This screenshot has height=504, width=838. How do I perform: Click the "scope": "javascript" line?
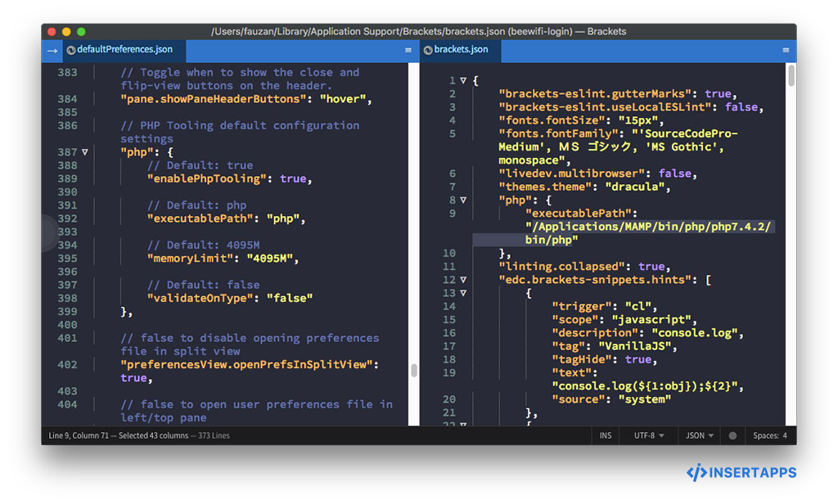click(x=624, y=320)
